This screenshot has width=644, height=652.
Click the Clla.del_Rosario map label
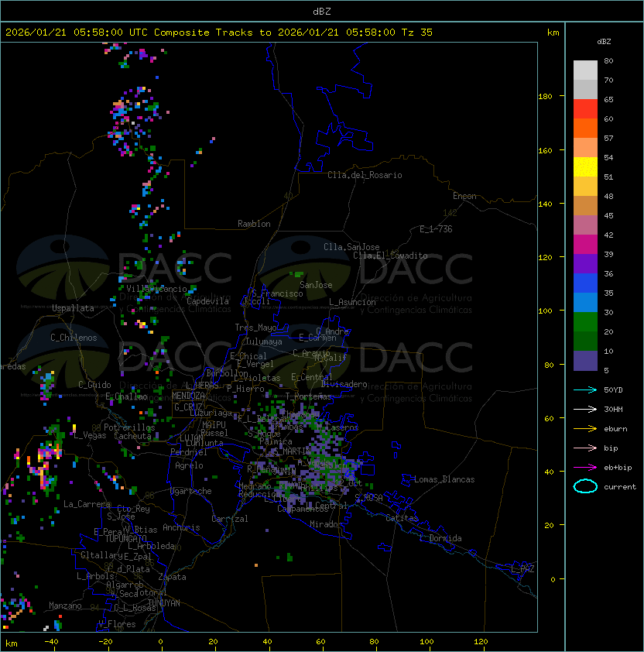365,175
